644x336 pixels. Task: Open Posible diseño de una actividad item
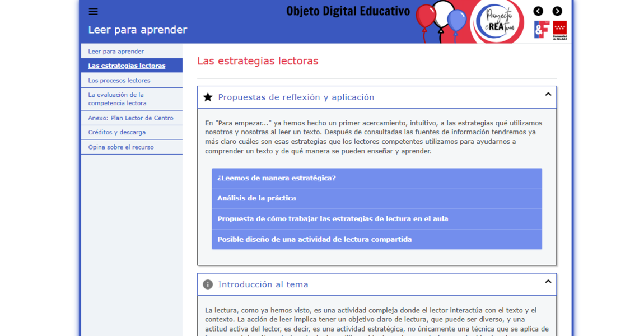click(376, 240)
